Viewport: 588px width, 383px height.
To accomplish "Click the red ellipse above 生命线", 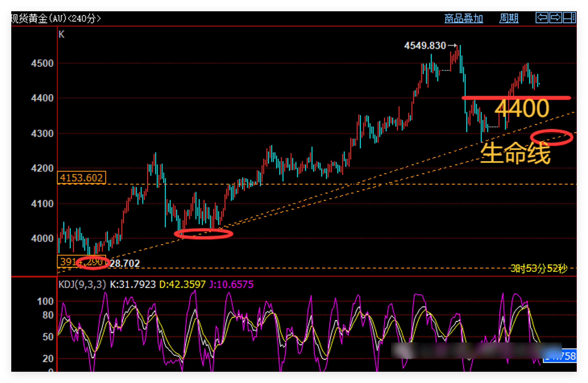I will pos(552,137).
